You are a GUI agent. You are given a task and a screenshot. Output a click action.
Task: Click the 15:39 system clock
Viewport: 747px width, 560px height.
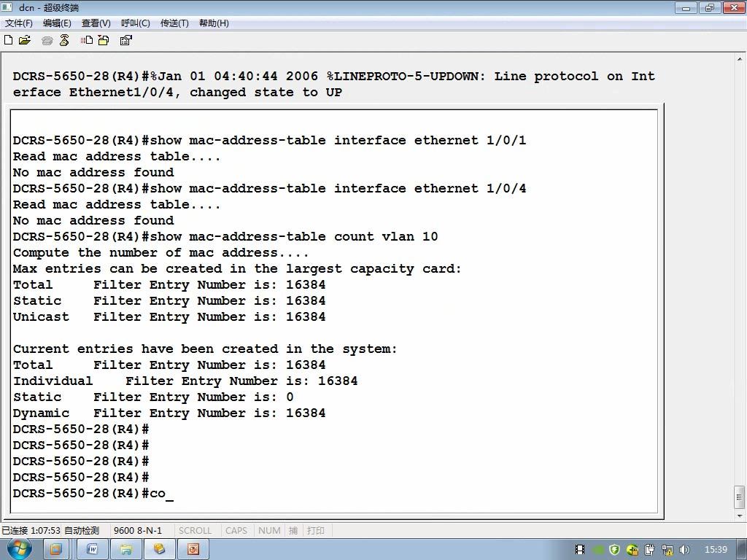[716, 550]
